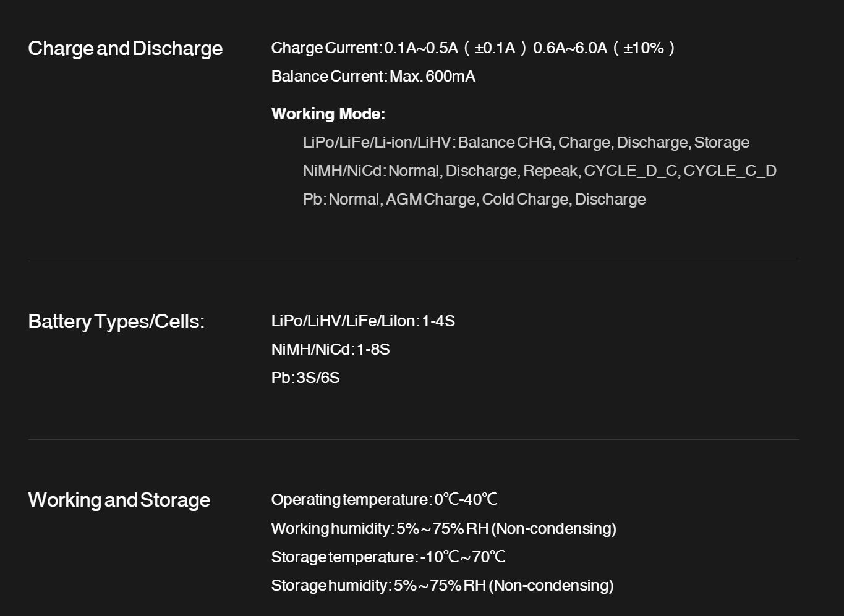Click the "Pb: 3S/6S" line
This screenshot has height=616, width=844.
pyautogui.click(x=305, y=378)
